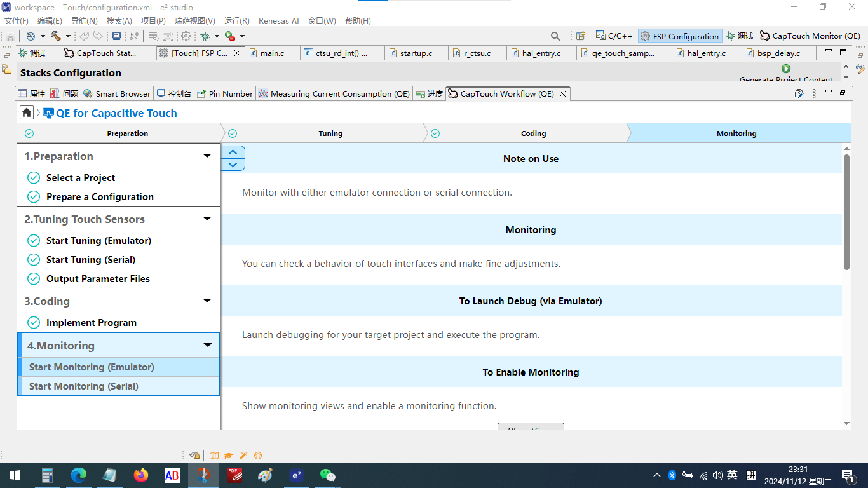
Task: Open the Firefox taskbar icon
Action: [141, 475]
